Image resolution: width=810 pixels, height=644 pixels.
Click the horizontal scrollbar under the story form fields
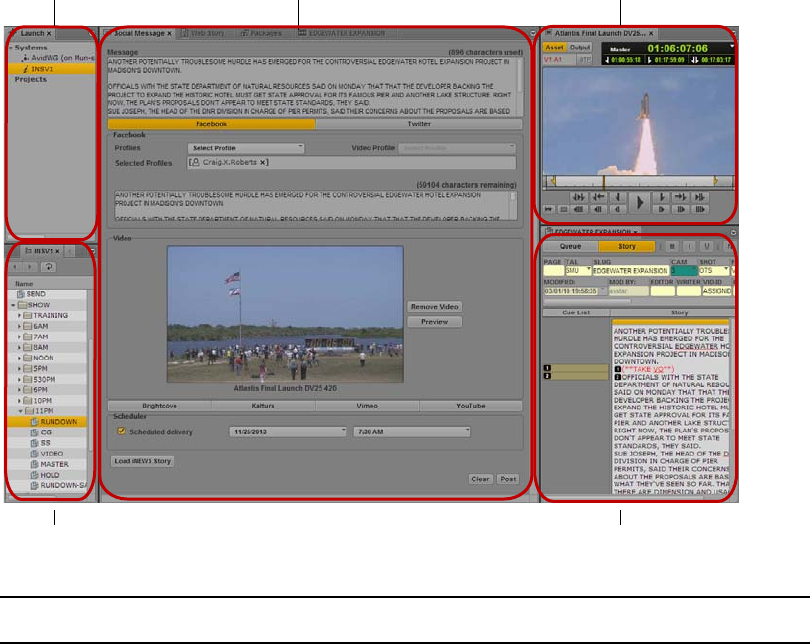click(x=587, y=301)
